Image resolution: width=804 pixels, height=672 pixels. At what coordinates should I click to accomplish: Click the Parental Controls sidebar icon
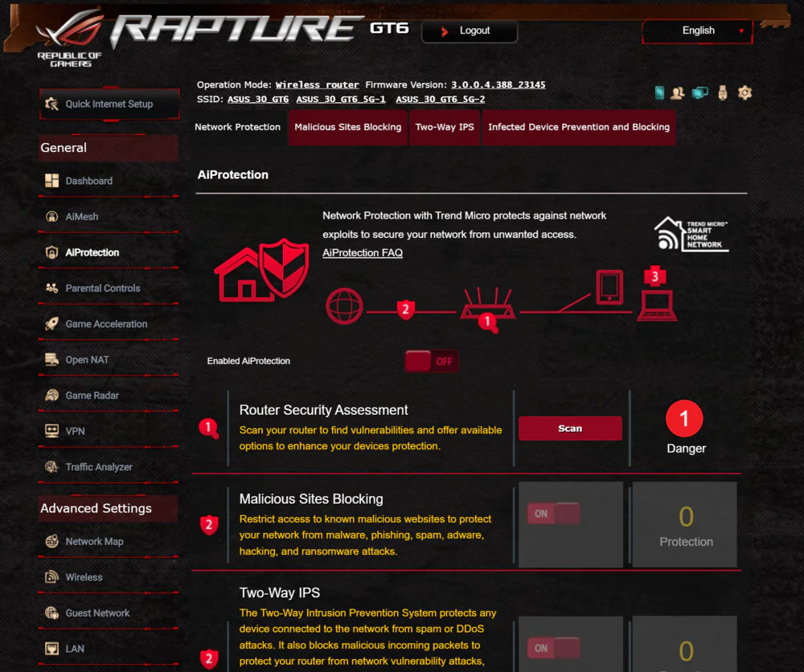(51, 288)
